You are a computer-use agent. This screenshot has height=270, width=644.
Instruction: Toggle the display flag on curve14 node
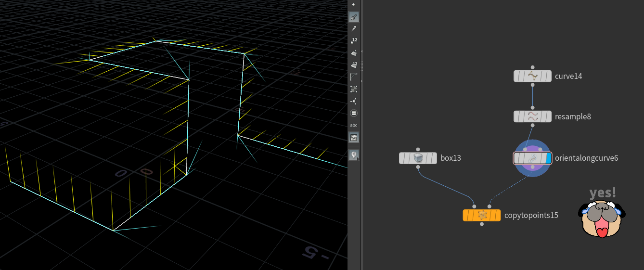click(548, 76)
